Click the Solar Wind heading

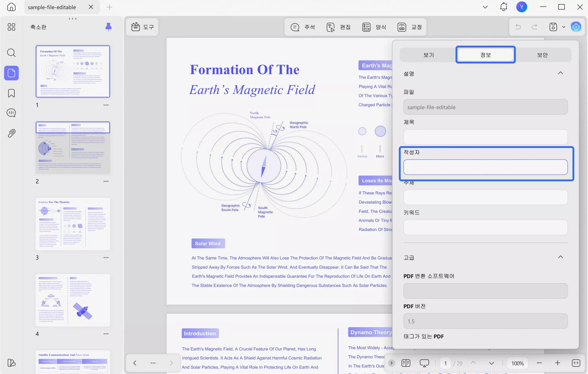pos(208,243)
